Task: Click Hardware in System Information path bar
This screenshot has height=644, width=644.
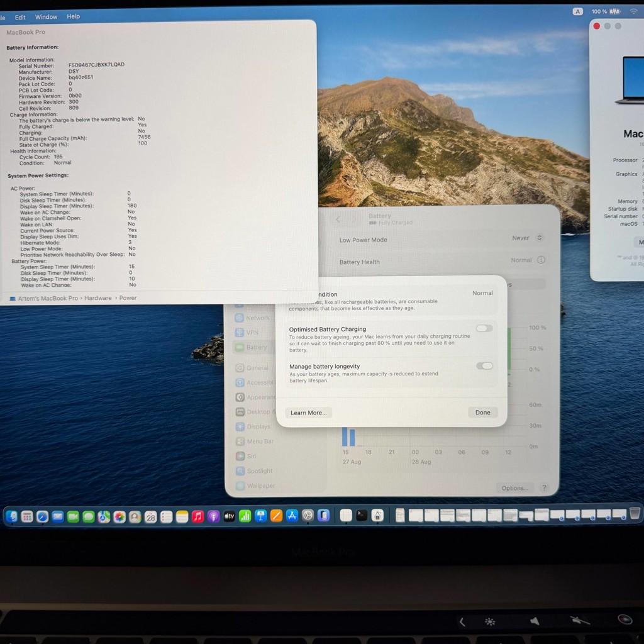Action: pos(97,298)
